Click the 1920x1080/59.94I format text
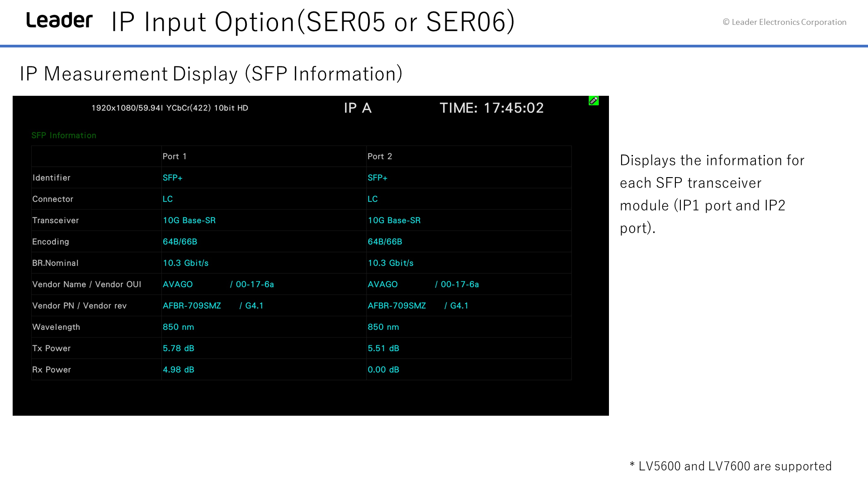Screen dimensions: 868x488 coord(127,108)
